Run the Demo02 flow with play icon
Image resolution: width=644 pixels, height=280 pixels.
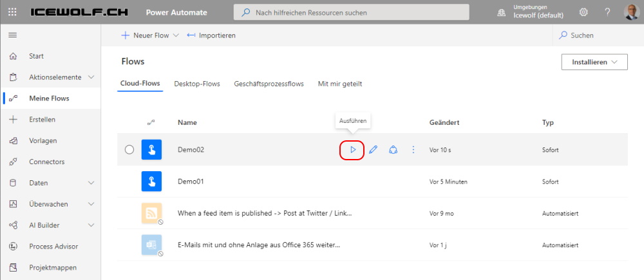pyautogui.click(x=352, y=150)
